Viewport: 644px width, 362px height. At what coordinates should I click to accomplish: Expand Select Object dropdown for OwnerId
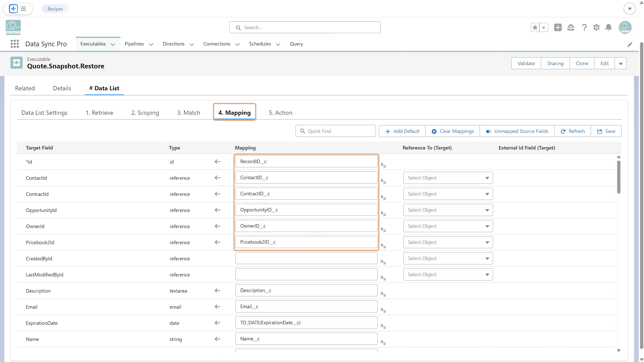point(448,226)
